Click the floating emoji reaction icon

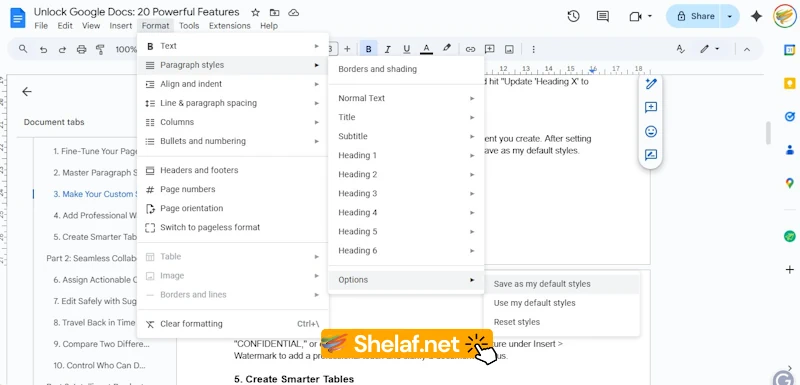[651, 132]
